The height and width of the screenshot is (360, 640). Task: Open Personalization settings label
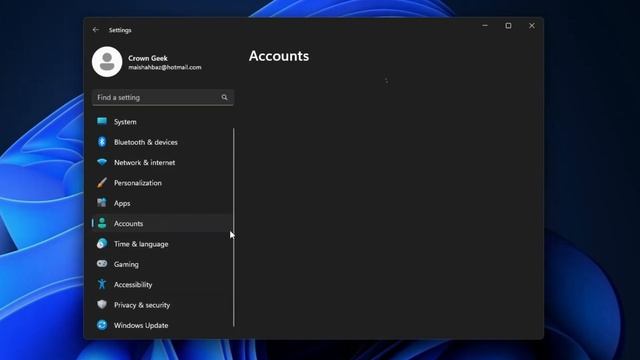point(138,183)
